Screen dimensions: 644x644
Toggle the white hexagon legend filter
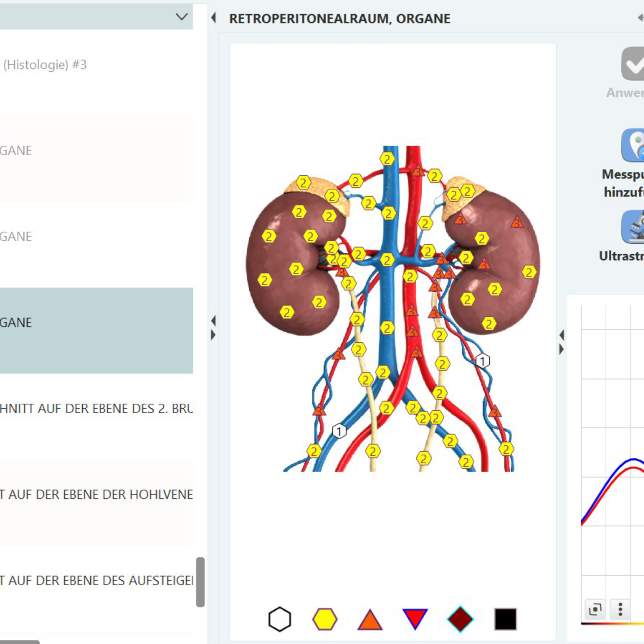click(280, 619)
